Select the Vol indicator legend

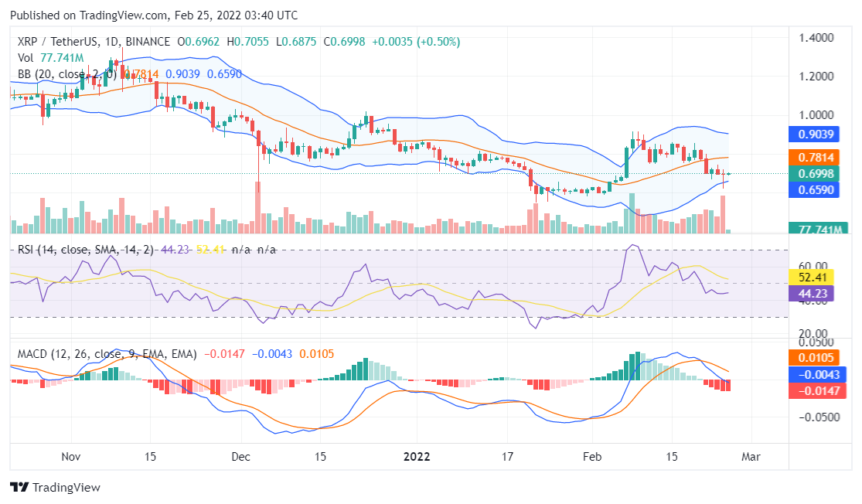point(26,58)
